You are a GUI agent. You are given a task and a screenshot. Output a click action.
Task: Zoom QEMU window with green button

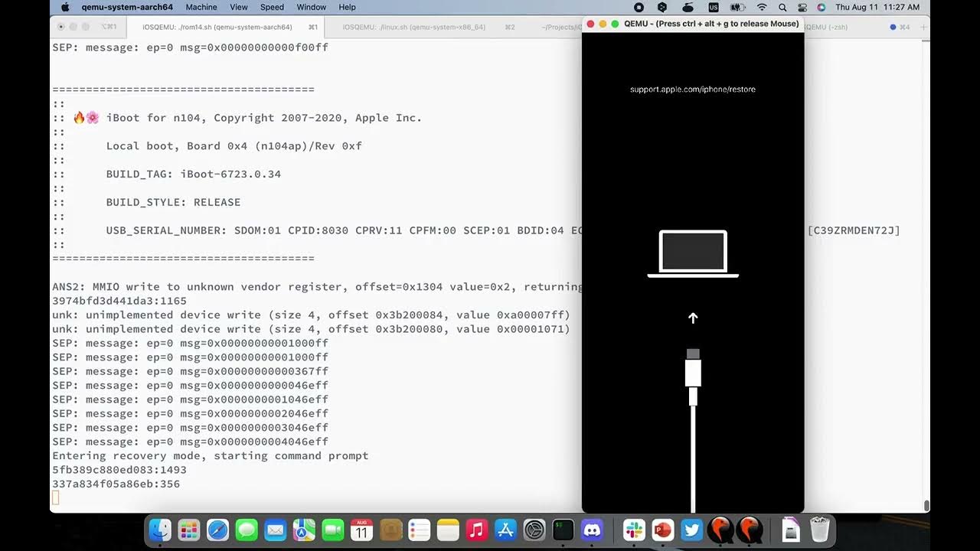pos(615,24)
